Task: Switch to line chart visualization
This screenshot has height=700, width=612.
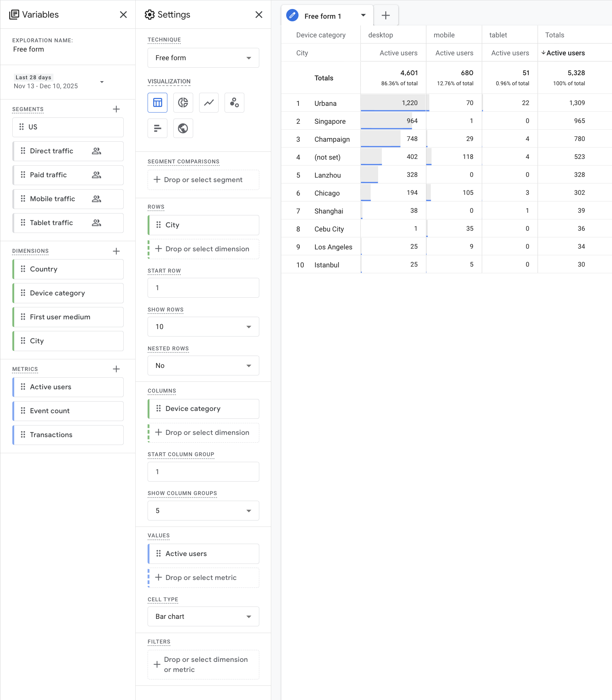Action: (x=208, y=102)
